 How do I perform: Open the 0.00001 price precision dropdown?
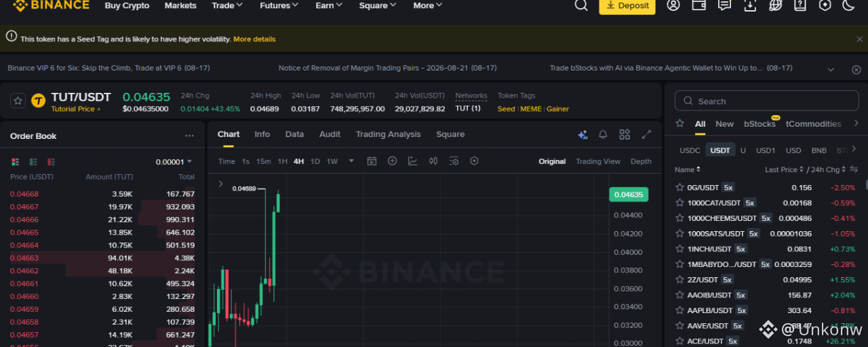174,162
